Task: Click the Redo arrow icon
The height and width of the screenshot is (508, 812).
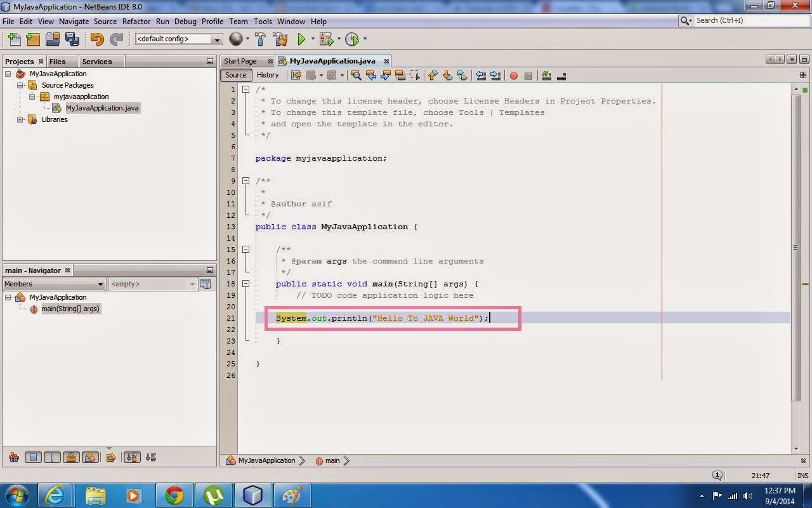Action: pyautogui.click(x=116, y=39)
